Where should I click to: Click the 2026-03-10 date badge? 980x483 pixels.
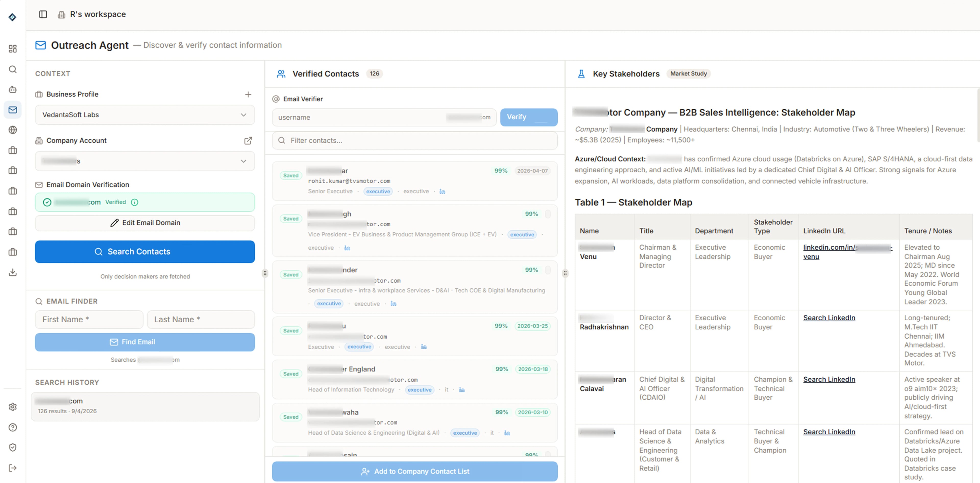pyautogui.click(x=533, y=412)
